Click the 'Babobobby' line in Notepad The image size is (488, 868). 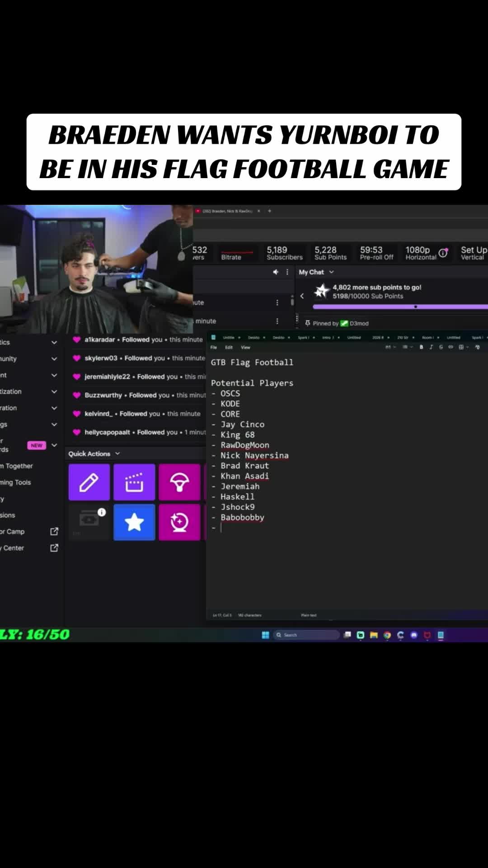(242, 517)
